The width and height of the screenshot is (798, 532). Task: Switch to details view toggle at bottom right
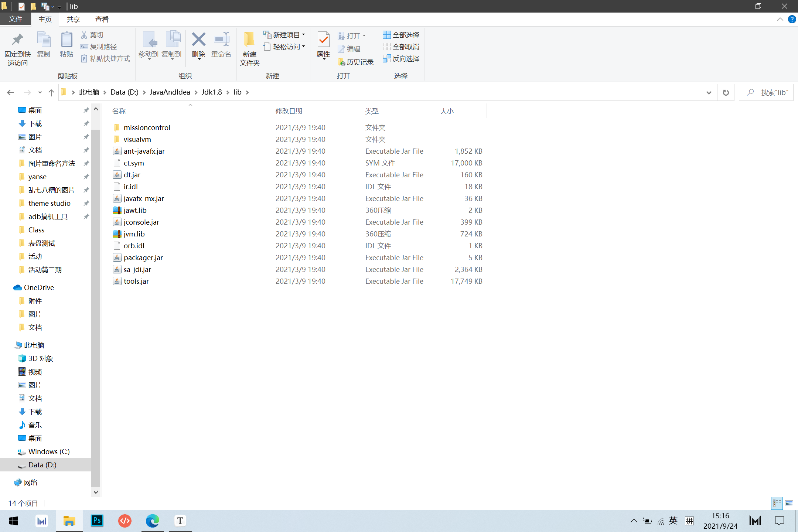777,503
